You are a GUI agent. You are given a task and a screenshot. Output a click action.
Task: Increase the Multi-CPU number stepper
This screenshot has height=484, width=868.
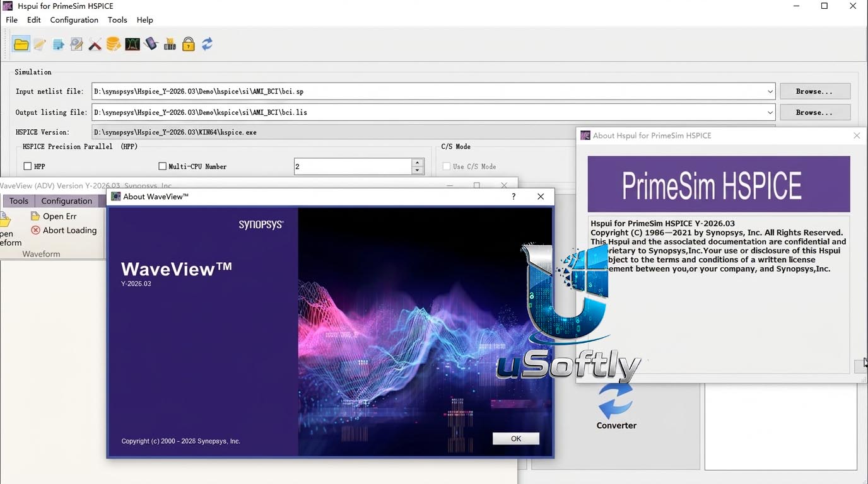click(x=417, y=163)
